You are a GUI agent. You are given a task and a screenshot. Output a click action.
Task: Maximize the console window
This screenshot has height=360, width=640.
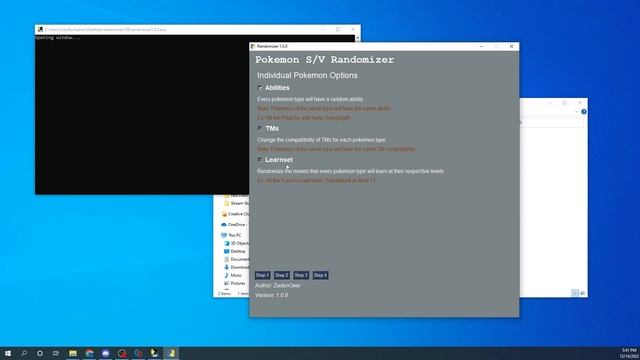point(338,29)
